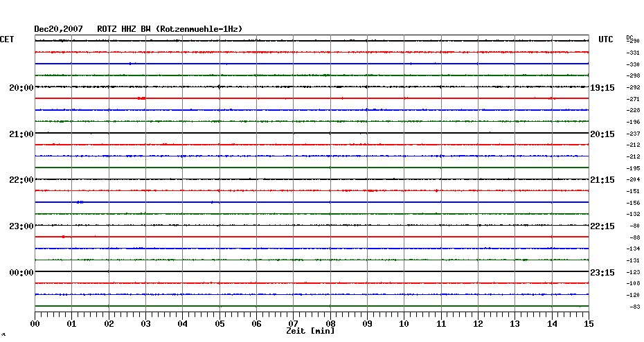
Task: Click DC offset value -228
Action: tap(633, 111)
